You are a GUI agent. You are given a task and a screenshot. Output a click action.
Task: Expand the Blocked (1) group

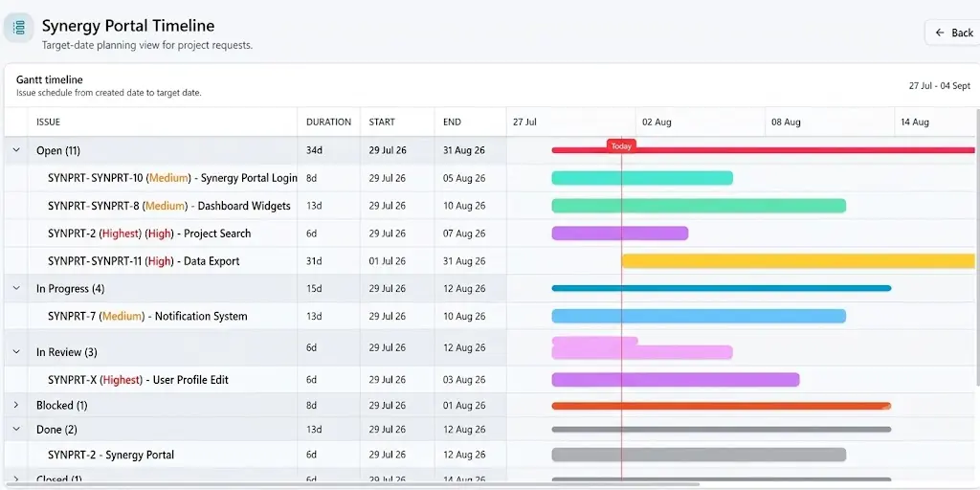tap(16, 405)
